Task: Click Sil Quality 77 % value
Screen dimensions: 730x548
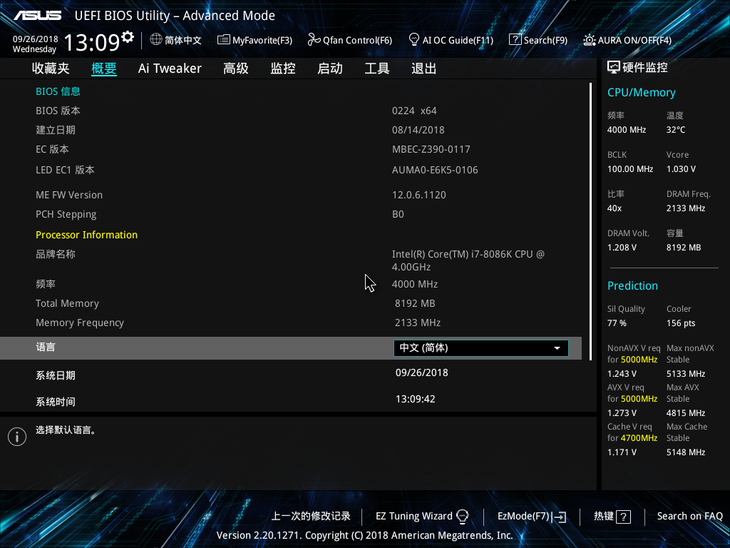Action: click(x=616, y=323)
